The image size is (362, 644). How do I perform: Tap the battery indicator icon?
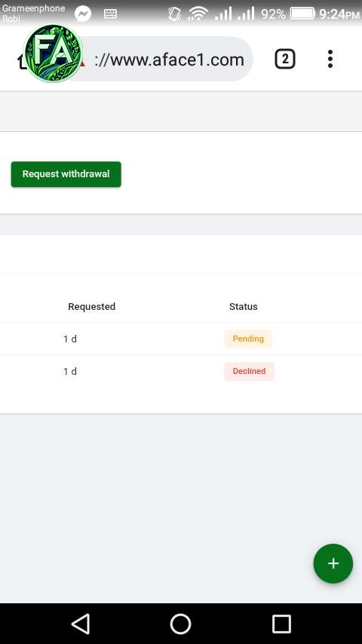point(302,14)
